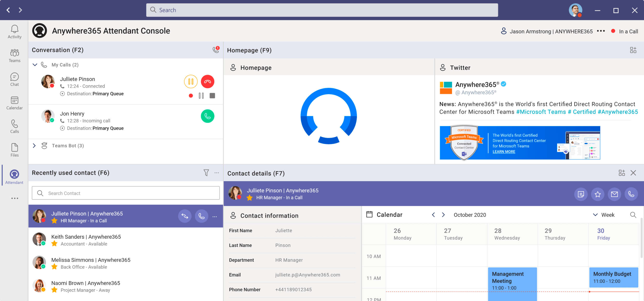Toggle favorite in contact details header

tap(598, 194)
